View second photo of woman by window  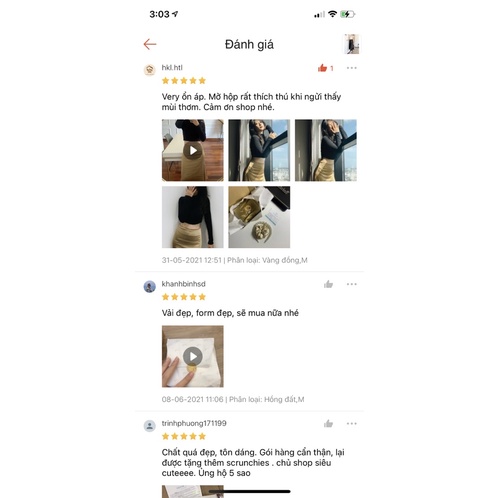tap(259, 150)
